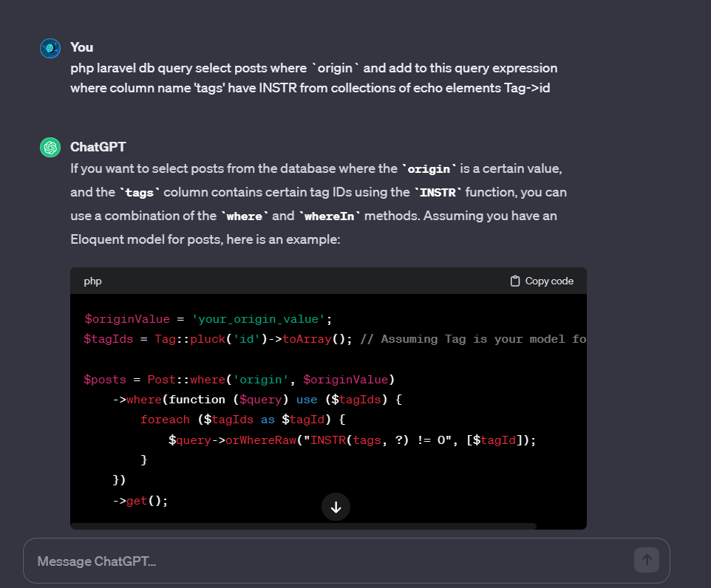The width and height of the screenshot is (711, 588).
Task: Click the user's prompt message text
Action: click(314, 78)
